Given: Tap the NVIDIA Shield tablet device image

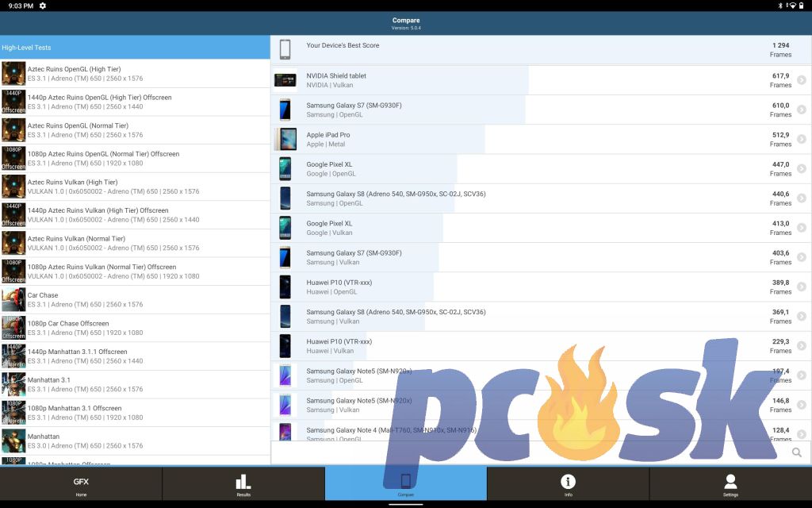Looking at the screenshot, I should 285,80.
